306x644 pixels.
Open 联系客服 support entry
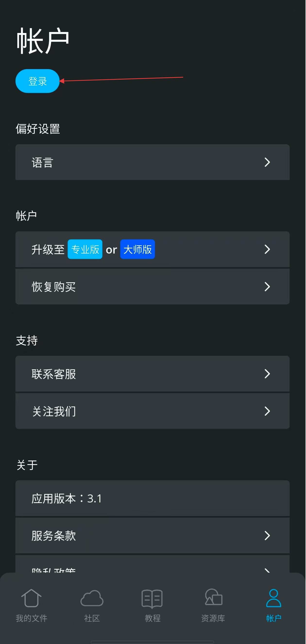click(x=54, y=374)
